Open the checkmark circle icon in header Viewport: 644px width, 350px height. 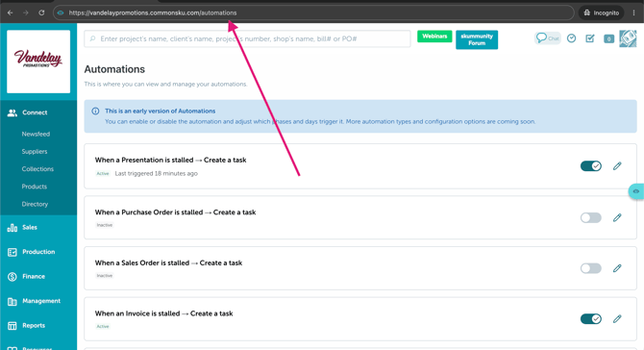tap(571, 38)
